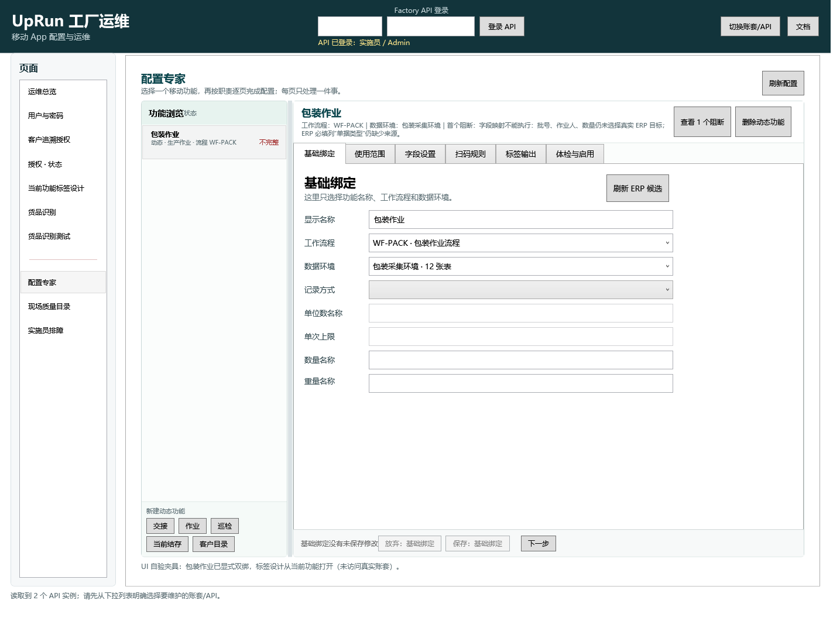This screenshot has width=840, height=631.
Task: Switch to the 基础绑定 tab
Action: click(320, 154)
